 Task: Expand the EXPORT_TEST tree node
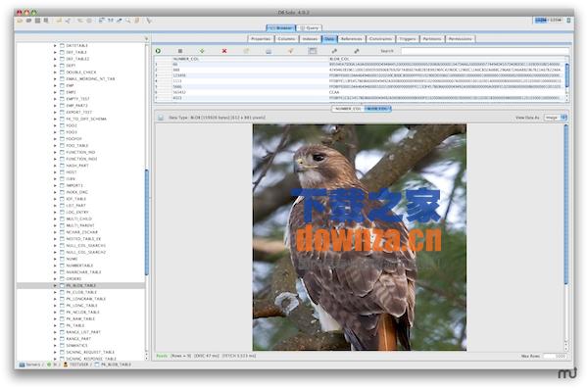(55, 112)
